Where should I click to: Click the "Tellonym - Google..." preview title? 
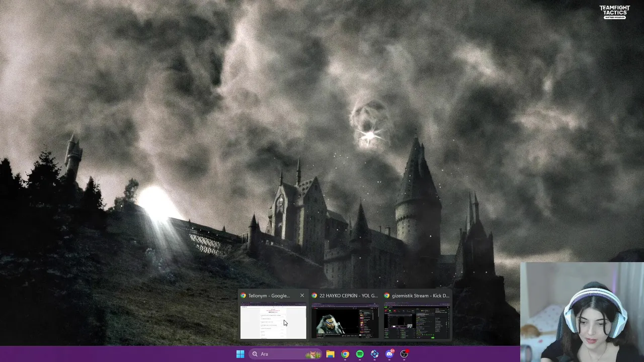(x=269, y=296)
